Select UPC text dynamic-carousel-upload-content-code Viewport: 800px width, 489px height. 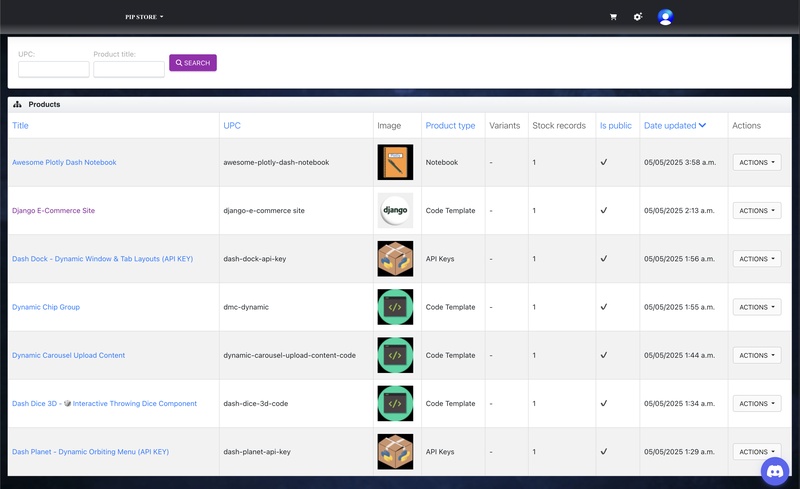[x=289, y=355]
